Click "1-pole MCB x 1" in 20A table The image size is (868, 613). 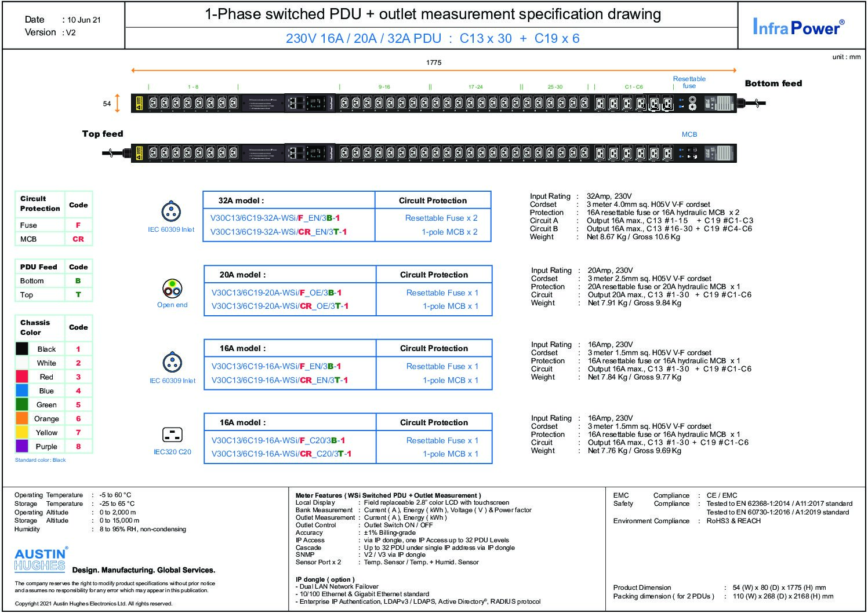point(451,306)
